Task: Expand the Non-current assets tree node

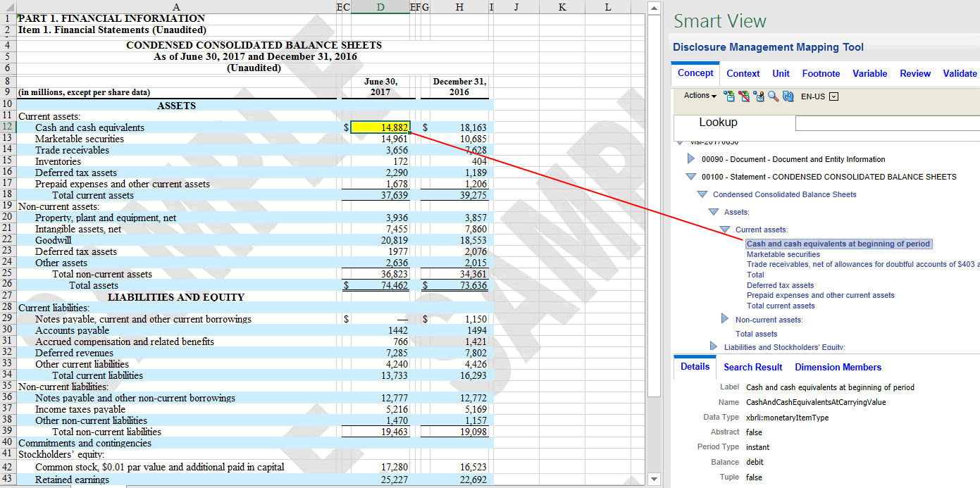Action: (x=725, y=320)
